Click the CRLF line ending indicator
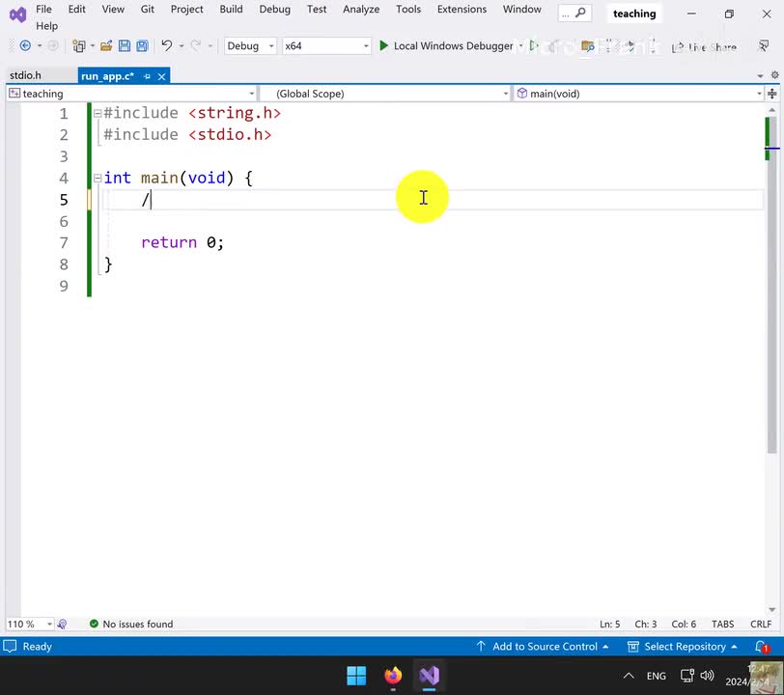 [x=761, y=624]
